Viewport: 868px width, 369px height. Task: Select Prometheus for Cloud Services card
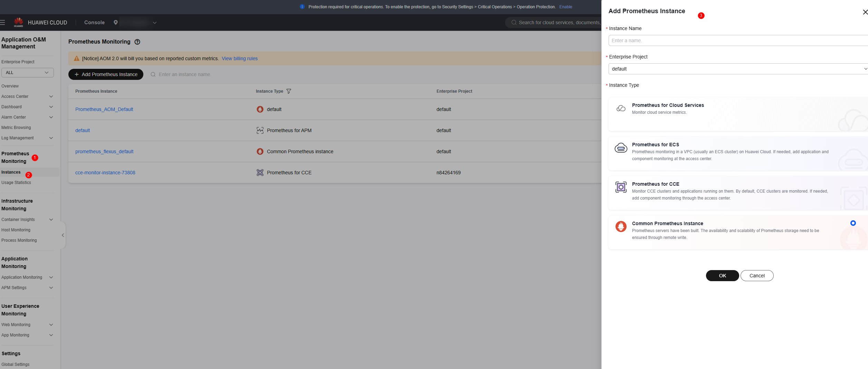tap(738, 114)
